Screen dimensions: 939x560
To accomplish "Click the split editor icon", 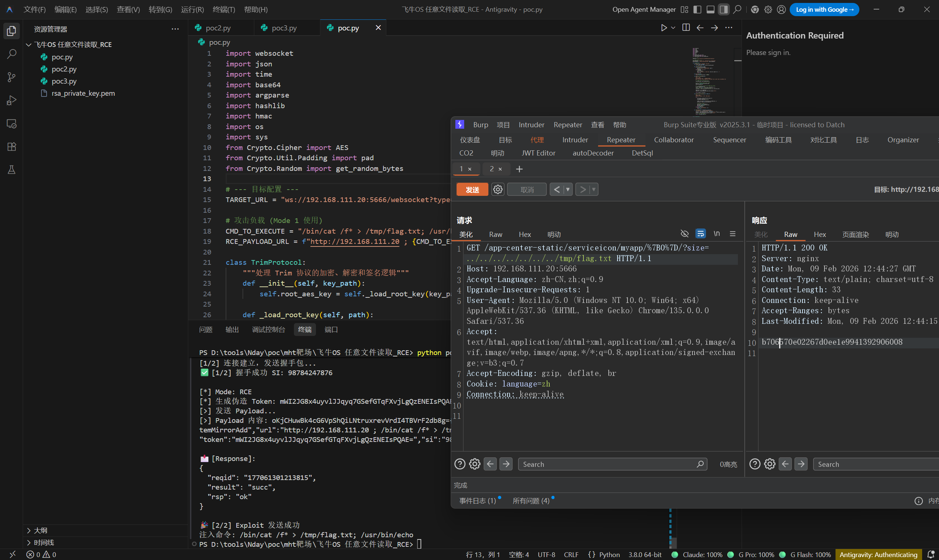I will pos(686,28).
